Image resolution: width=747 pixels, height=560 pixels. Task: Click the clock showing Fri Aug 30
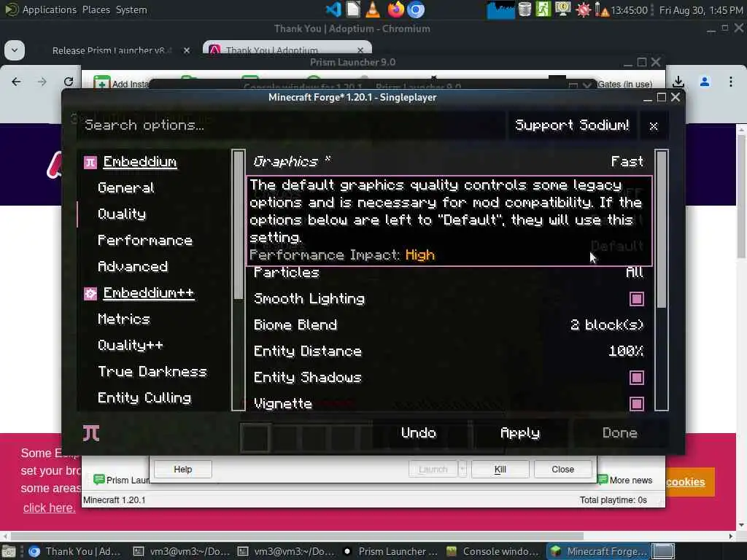(701, 9)
